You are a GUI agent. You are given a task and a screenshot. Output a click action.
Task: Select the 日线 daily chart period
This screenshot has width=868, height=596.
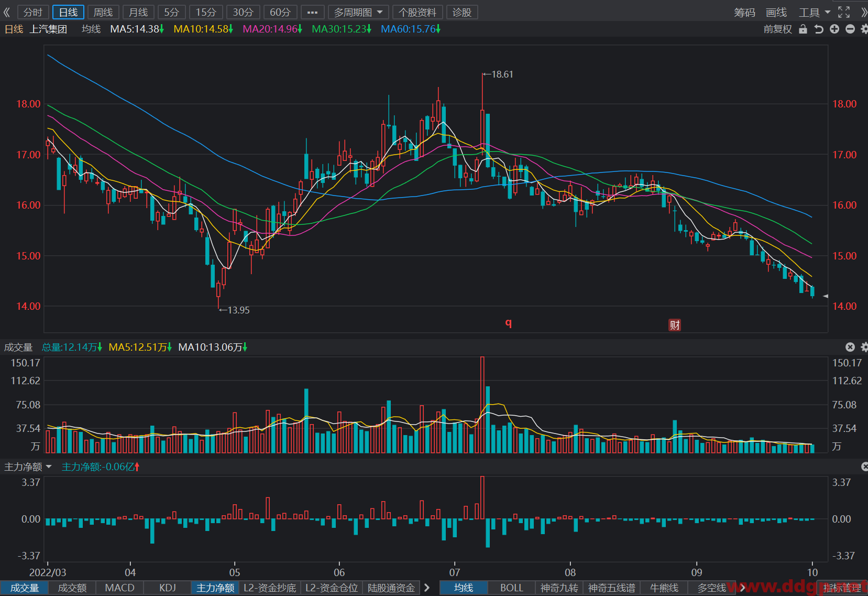[68, 12]
